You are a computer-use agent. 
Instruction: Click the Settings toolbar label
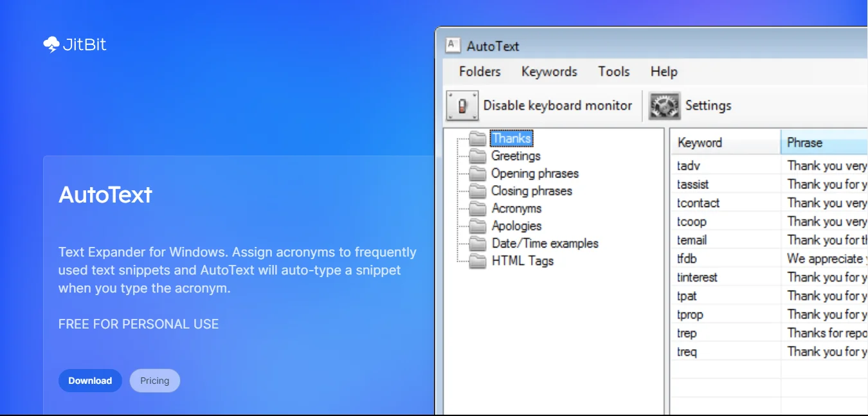pos(708,105)
